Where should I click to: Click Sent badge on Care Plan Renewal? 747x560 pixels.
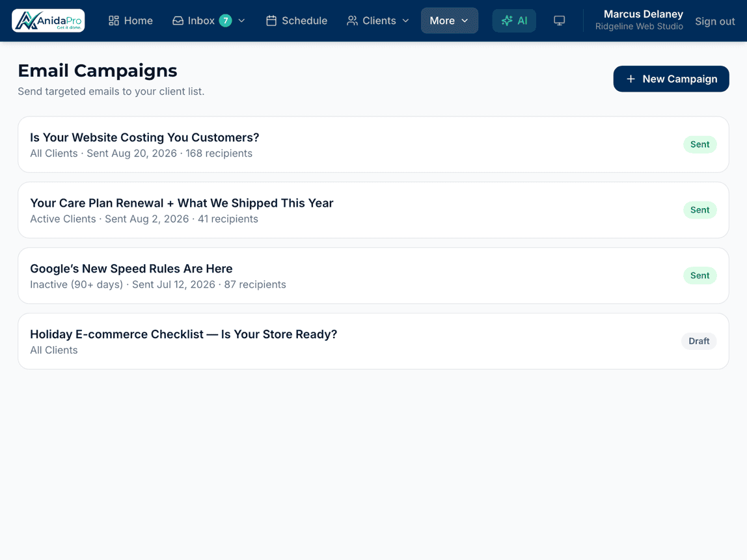(700, 210)
